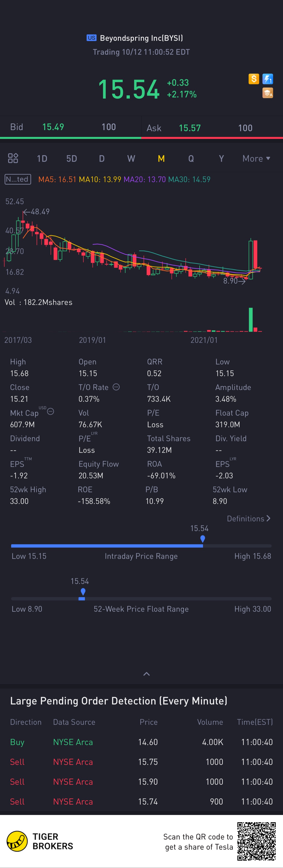Open the More timeframes dropdown
283x868 pixels.
tap(256, 158)
